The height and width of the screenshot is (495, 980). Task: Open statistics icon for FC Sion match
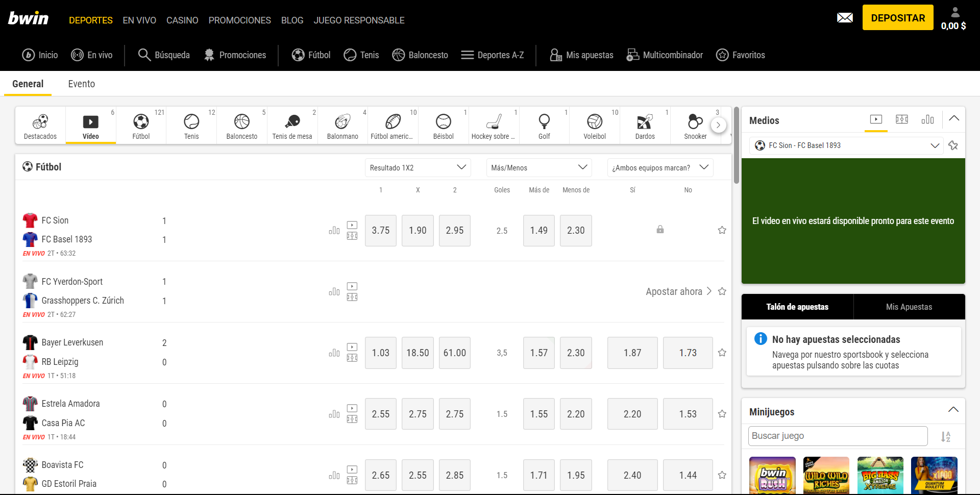point(334,231)
